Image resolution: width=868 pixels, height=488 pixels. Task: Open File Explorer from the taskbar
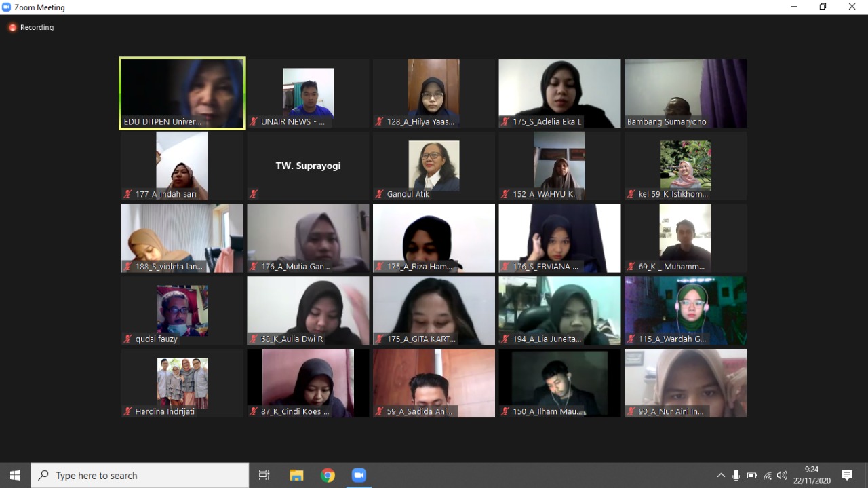coord(296,475)
